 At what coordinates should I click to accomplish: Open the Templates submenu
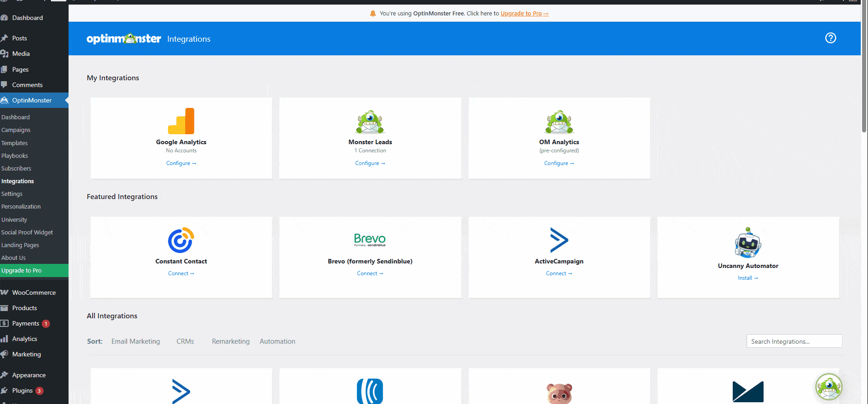(15, 143)
